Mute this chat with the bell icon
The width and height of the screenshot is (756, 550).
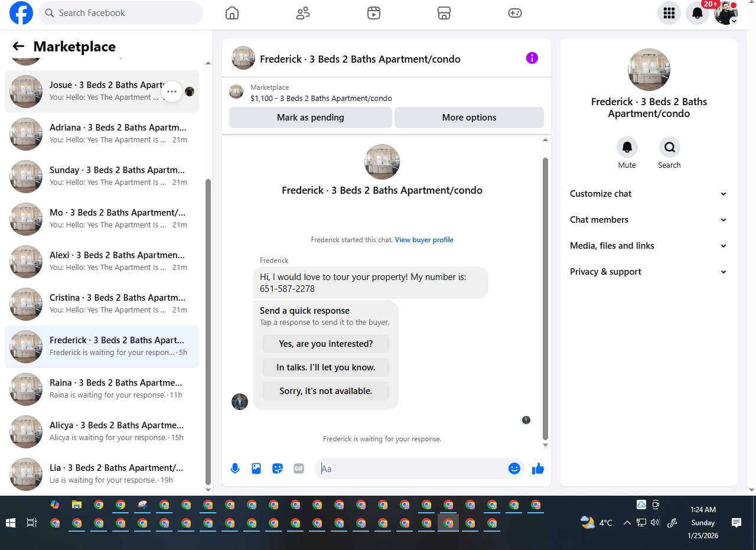627,147
